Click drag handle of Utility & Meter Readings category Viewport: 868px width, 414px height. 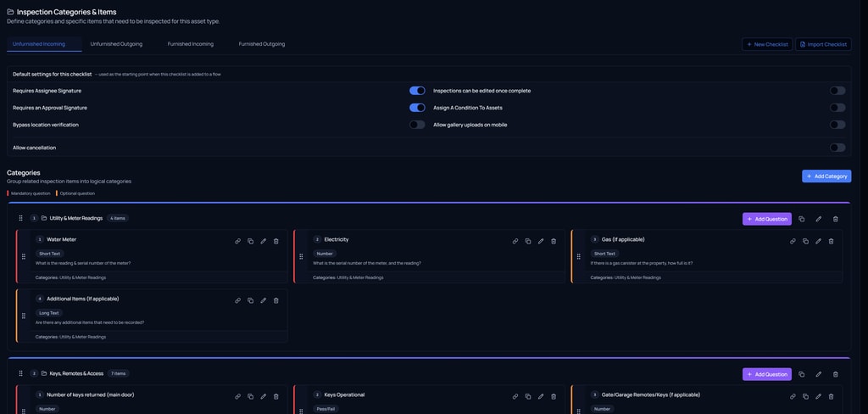point(20,218)
